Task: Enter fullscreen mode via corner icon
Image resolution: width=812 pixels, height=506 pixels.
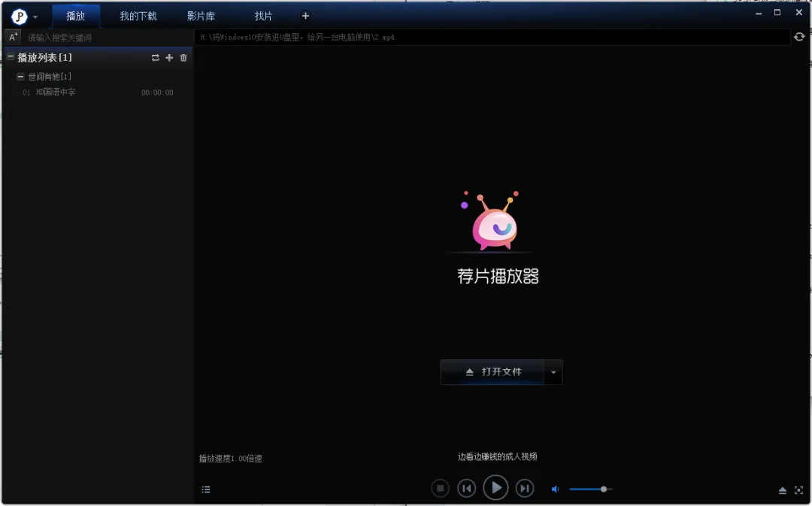Action: (x=799, y=490)
